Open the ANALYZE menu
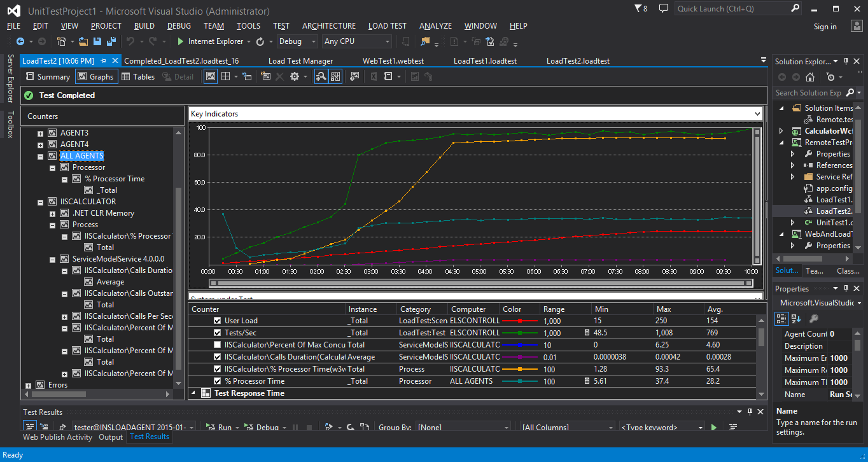868x462 pixels. (x=435, y=26)
